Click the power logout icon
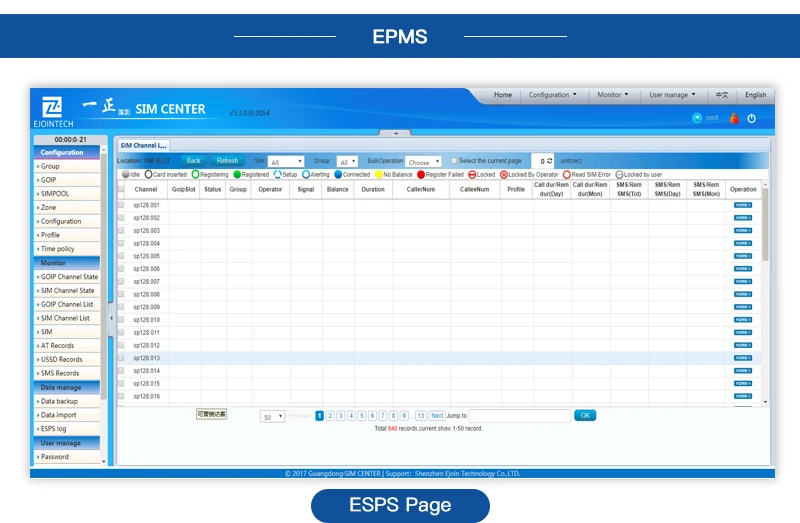The width and height of the screenshot is (800, 523). coord(752,118)
